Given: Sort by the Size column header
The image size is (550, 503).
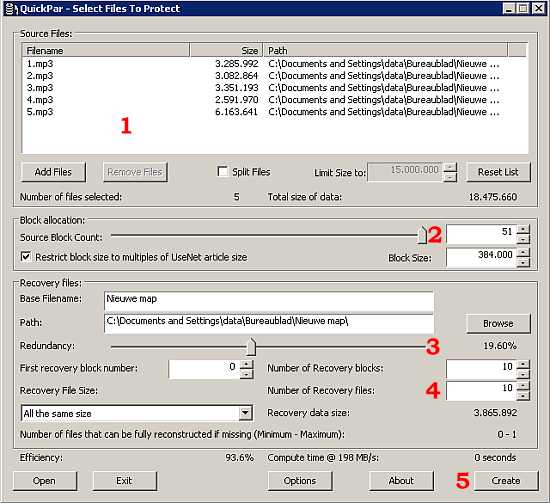Looking at the screenshot, I should [226, 51].
